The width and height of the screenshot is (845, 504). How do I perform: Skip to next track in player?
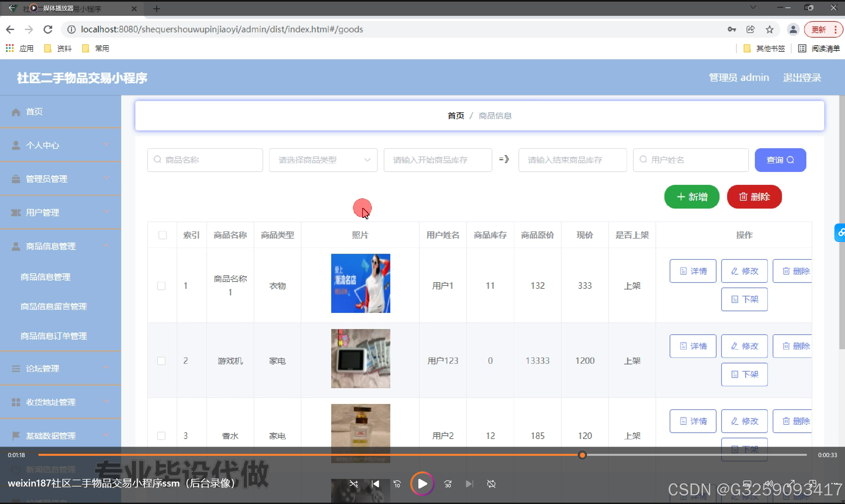469,484
